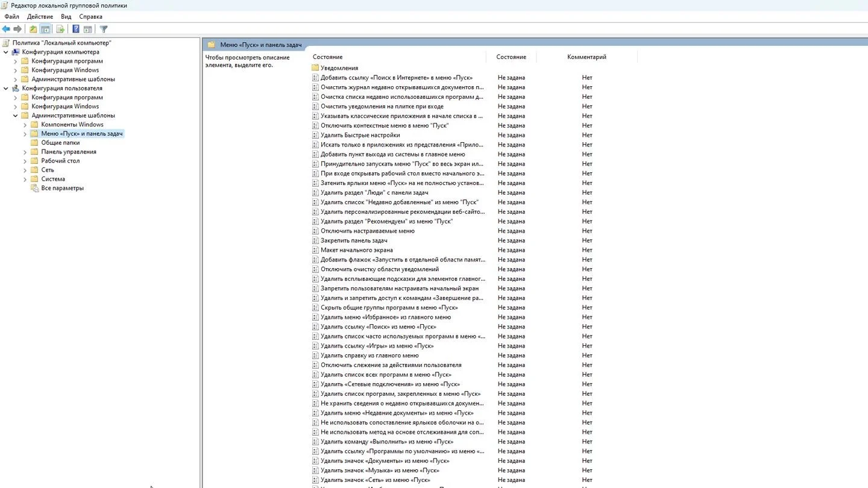This screenshot has height=488, width=868.
Task: Go up one level with folder icon
Action: coord(33,29)
